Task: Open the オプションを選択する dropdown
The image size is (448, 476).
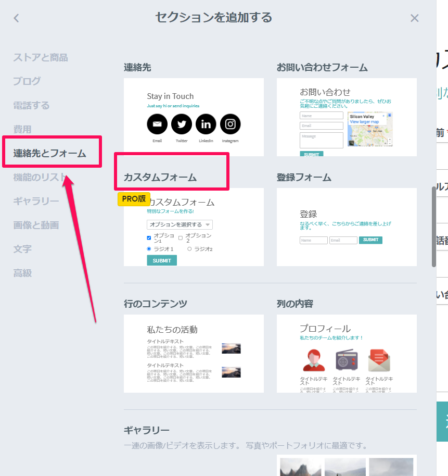Action: [x=180, y=224]
